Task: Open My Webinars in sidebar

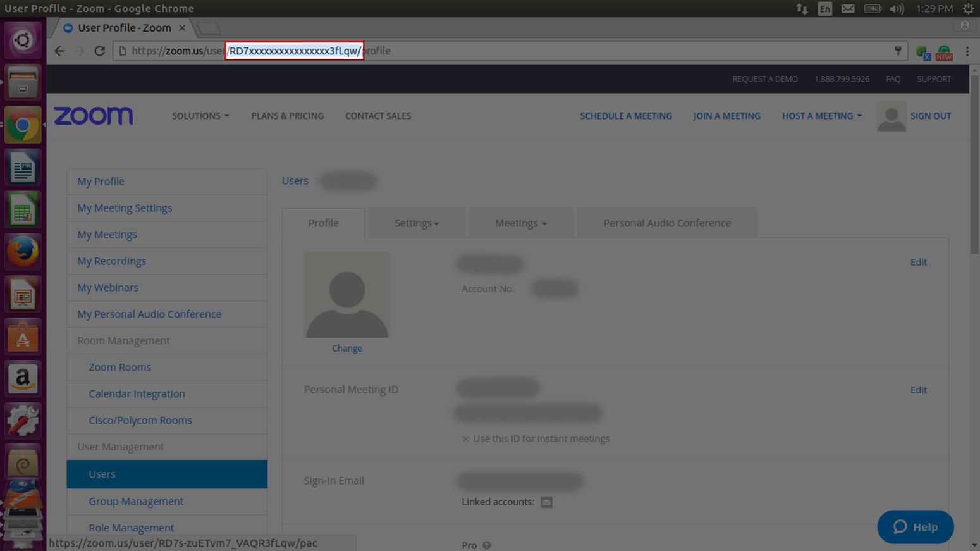Action: (167, 288)
